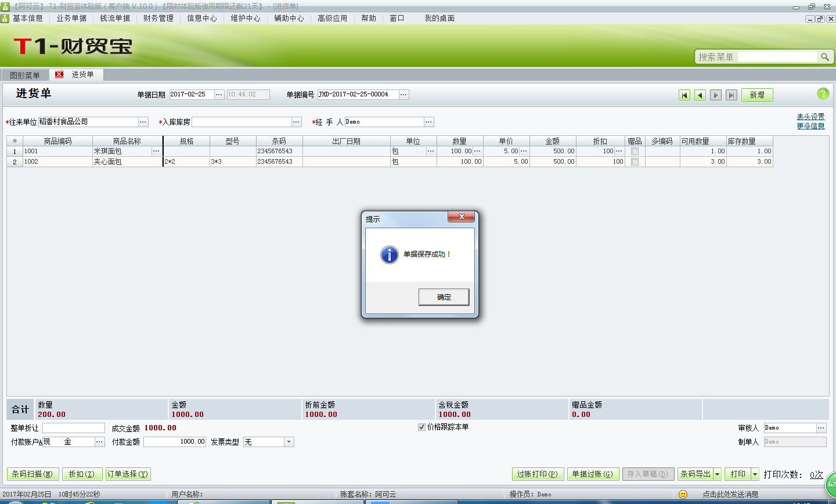The height and width of the screenshot is (504, 836).
Task: Browse warehouses via 入库库房 ellipsis icon
Action: coord(296,122)
